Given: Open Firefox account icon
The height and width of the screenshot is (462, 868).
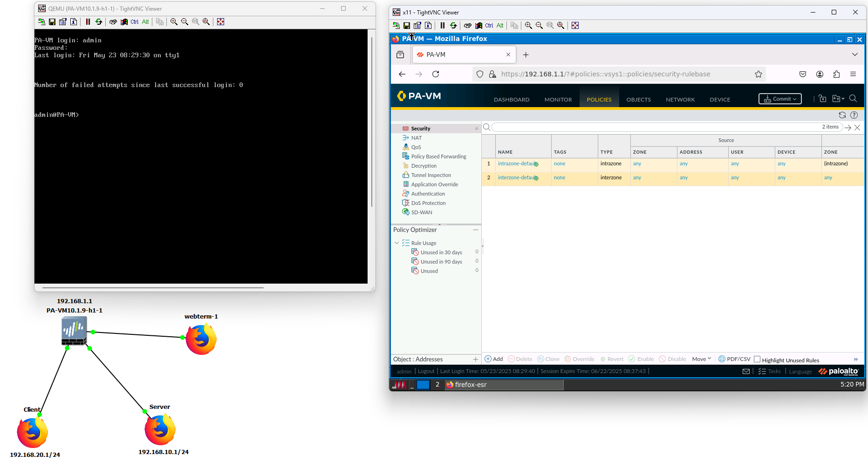Looking at the screenshot, I should coord(820,74).
